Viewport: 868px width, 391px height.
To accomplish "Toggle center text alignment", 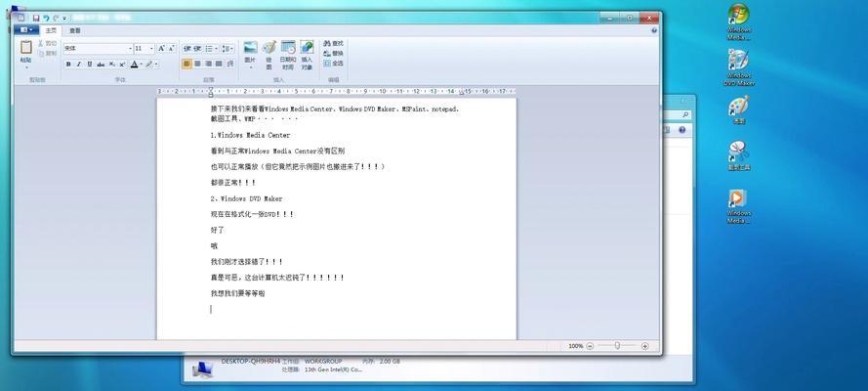I will click(197, 65).
